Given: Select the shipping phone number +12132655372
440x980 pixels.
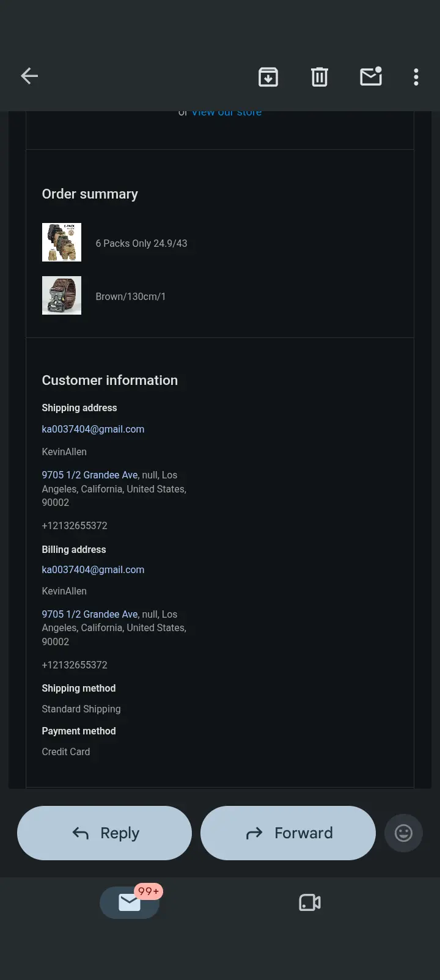Looking at the screenshot, I should [75, 525].
